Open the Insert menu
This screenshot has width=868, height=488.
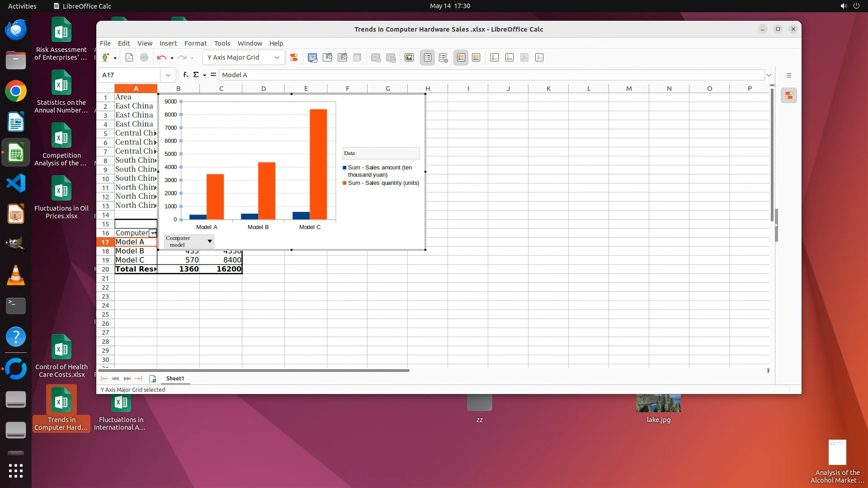[x=168, y=43]
